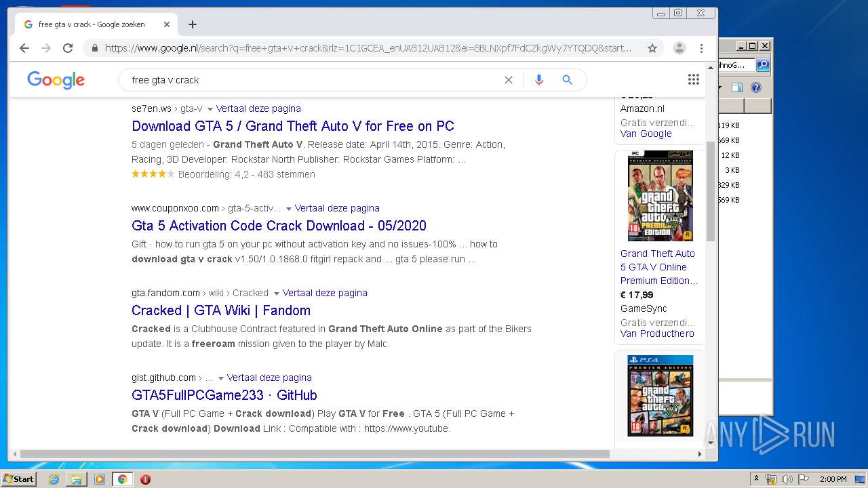868x488 pixels.
Task: Click the 'Van Producthero' link
Action: point(657,333)
